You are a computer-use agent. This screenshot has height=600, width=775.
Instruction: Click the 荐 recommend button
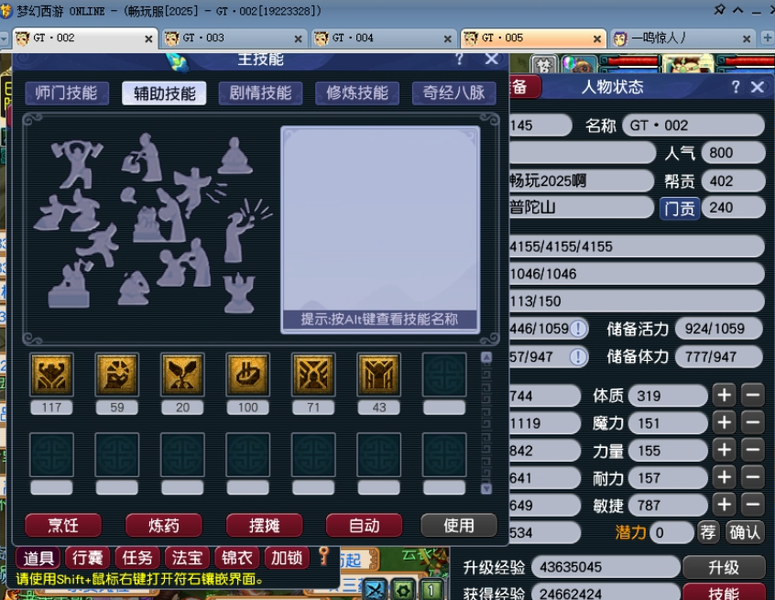[x=708, y=532]
